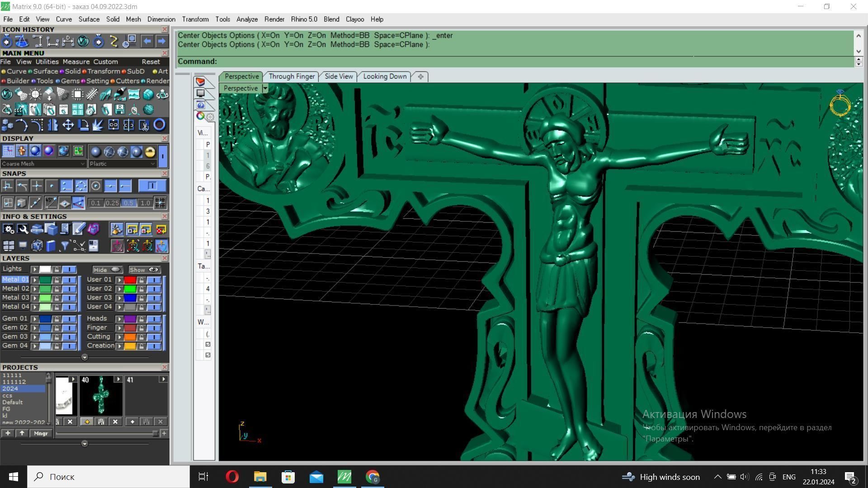868x488 pixels.
Task: Select the 0.5 snap spacing value
Action: 128,203
